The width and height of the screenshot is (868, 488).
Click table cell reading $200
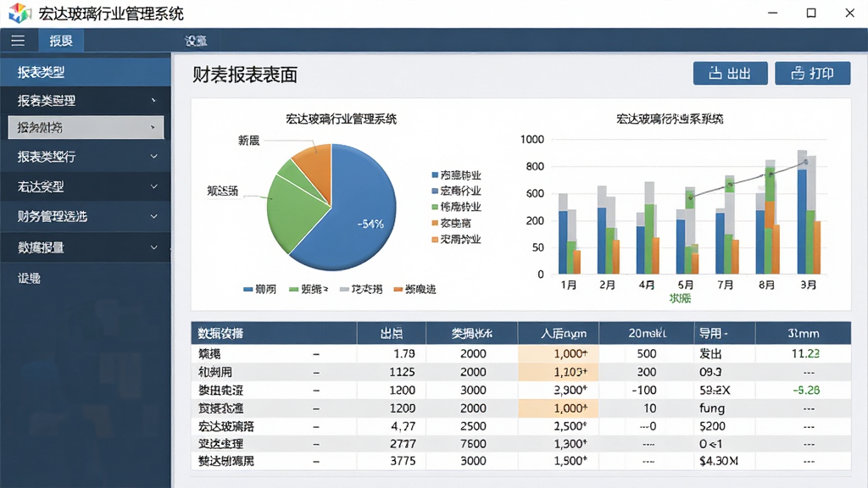(x=712, y=426)
